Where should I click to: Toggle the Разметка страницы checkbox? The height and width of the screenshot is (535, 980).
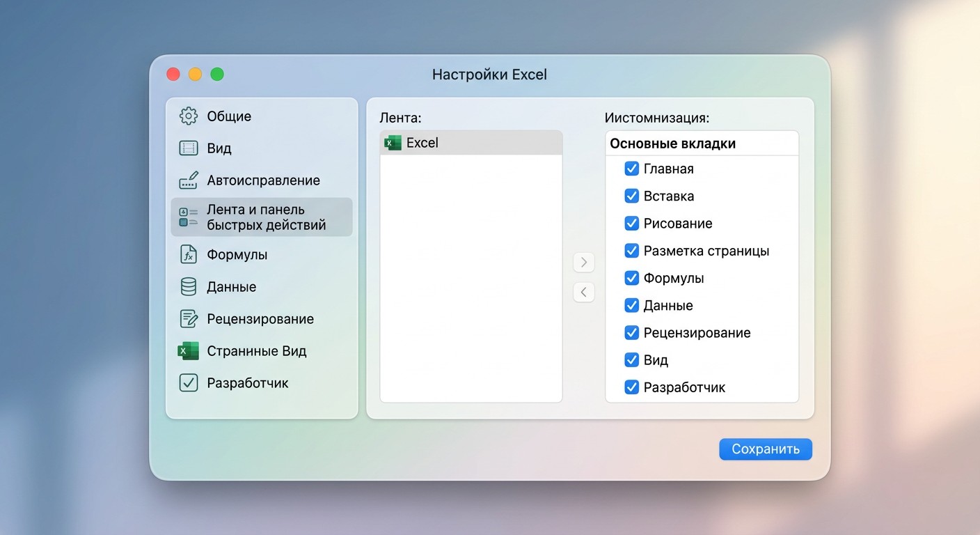pos(632,250)
